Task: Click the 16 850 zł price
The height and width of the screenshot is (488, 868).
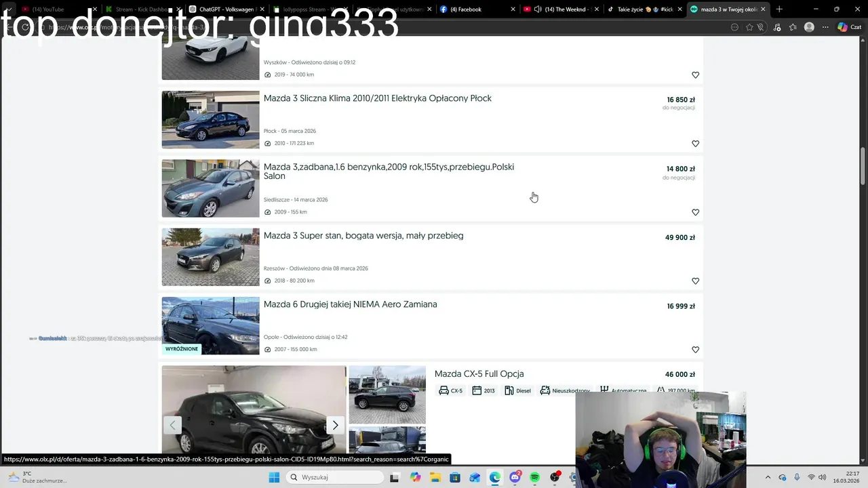Action: 681,100
